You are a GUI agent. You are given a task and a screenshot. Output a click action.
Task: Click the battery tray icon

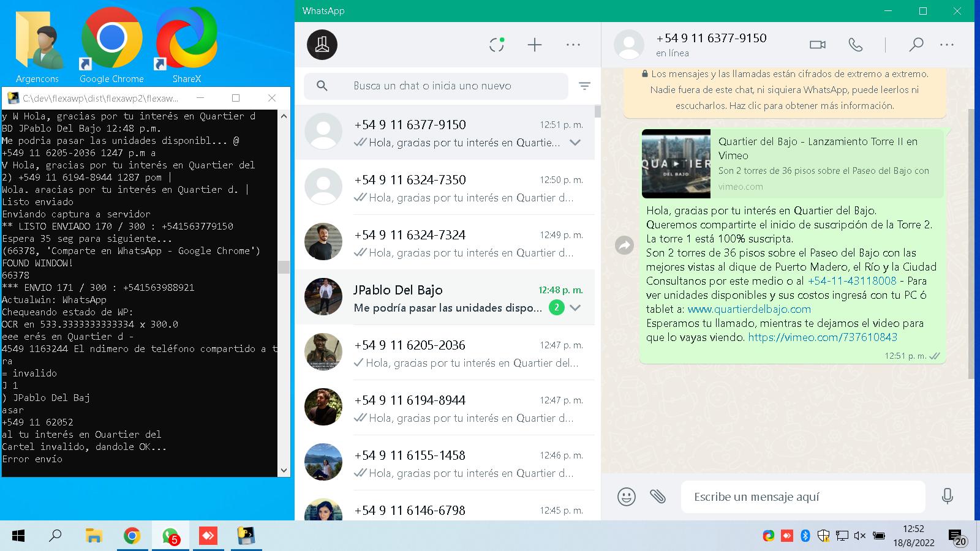pyautogui.click(x=879, y=536)
